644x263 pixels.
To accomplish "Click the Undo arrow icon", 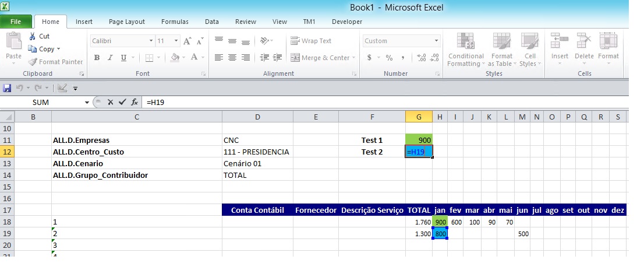I will [19, 88].
